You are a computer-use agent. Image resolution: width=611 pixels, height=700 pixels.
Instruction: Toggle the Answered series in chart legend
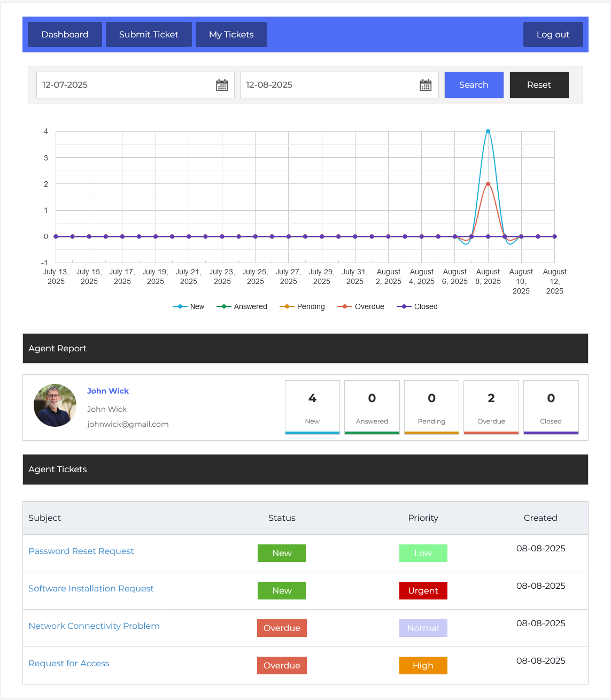tap(242, 306)
